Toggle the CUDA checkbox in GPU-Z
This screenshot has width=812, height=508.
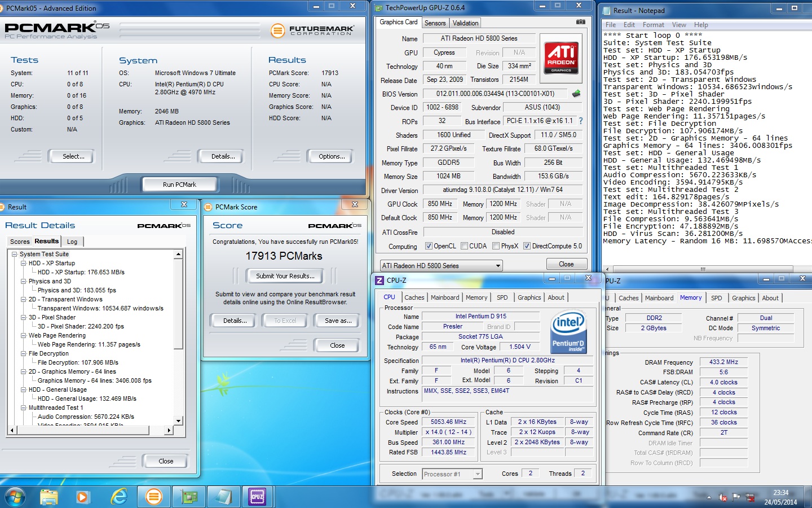click(x=464, y=246)
